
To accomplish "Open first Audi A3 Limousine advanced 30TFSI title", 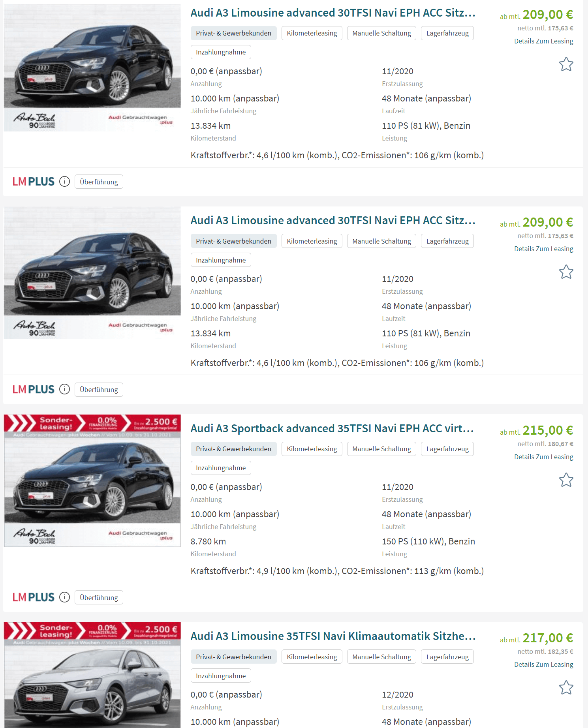I will pyautogui.click(x=333, y=13).
